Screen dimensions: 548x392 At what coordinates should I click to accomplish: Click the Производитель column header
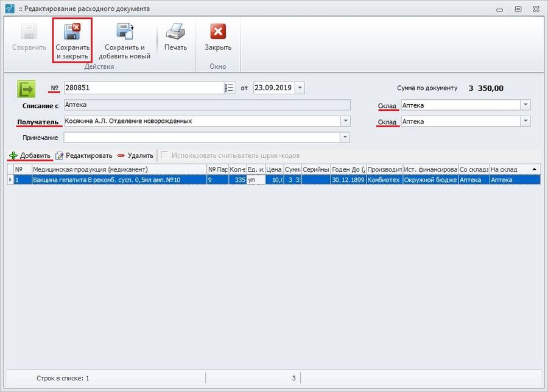pos(384,169)
